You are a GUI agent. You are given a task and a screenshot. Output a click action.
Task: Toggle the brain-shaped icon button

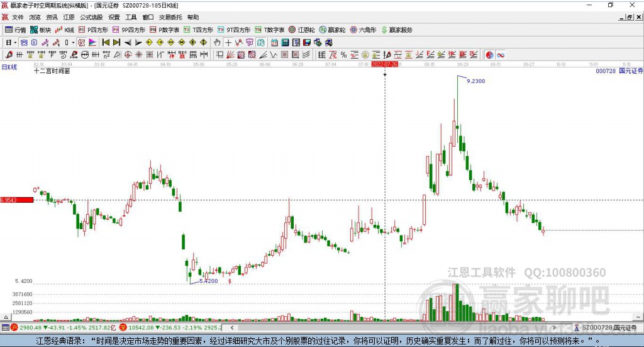[x=260, y=42]
